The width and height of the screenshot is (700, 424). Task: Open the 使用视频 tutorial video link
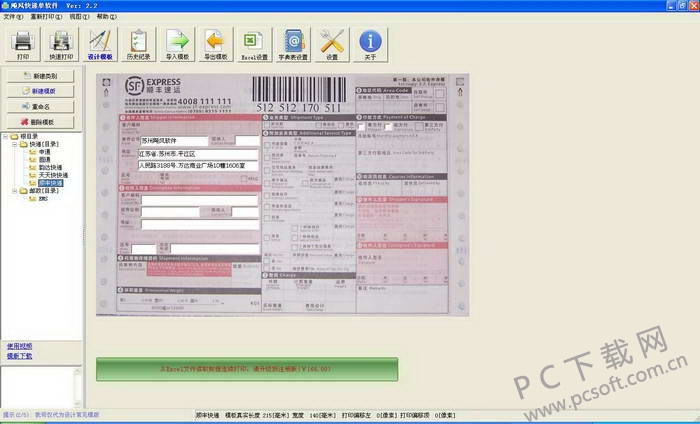(x=19, y=346)
